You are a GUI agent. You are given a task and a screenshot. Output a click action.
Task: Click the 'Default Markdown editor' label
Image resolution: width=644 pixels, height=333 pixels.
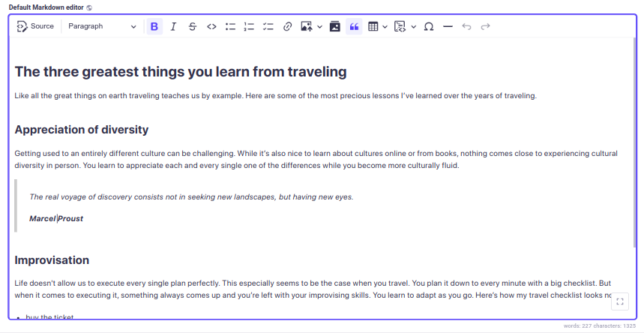(46, 7)
